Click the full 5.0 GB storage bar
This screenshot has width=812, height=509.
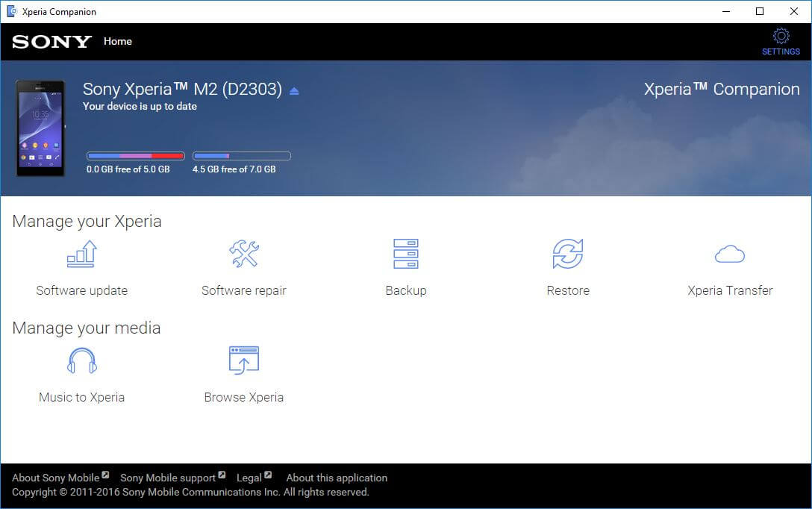136,156
